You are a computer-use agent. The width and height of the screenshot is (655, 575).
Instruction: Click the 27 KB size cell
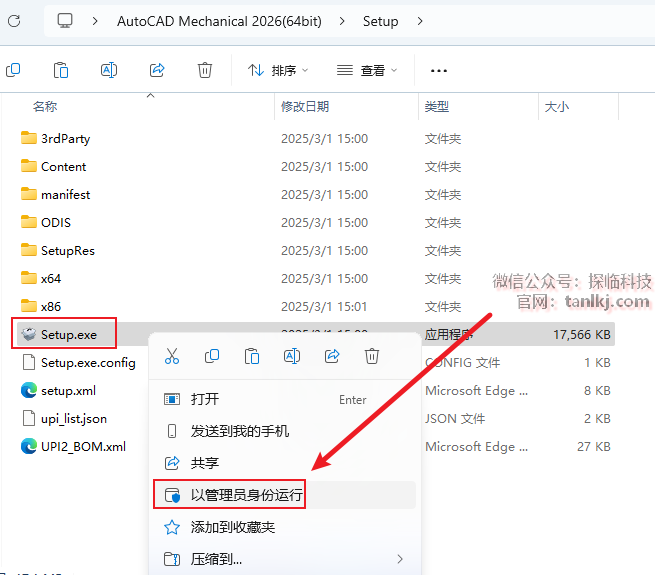pyautogui.click(x=594, y=446)
